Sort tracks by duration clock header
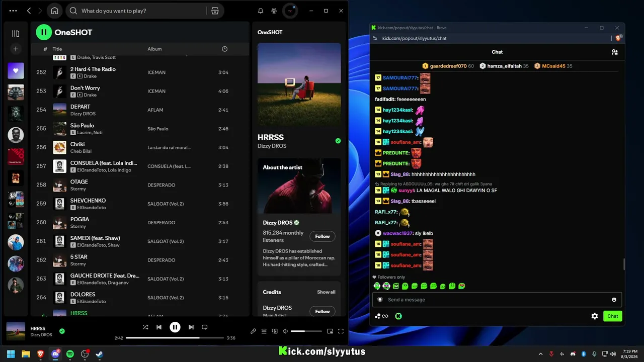 [225, 49]
